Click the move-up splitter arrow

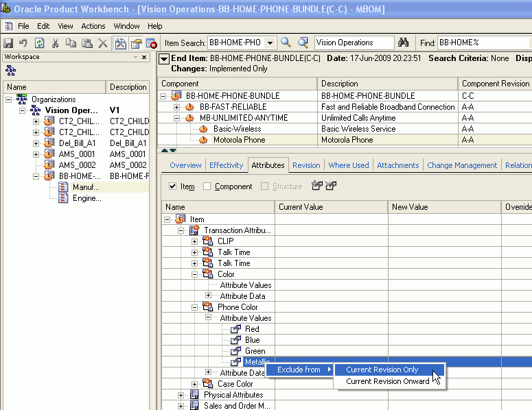[x=165, y=150]
